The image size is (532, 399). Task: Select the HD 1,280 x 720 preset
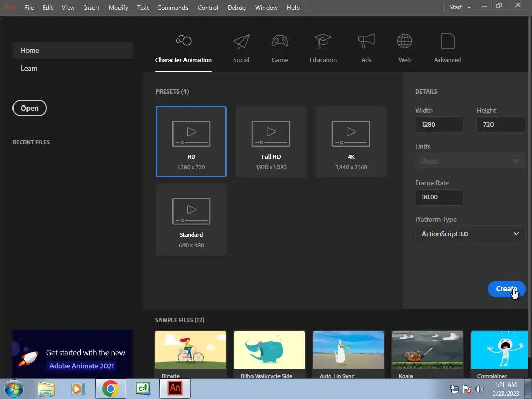pyautogui.click(x=191, y=141)
